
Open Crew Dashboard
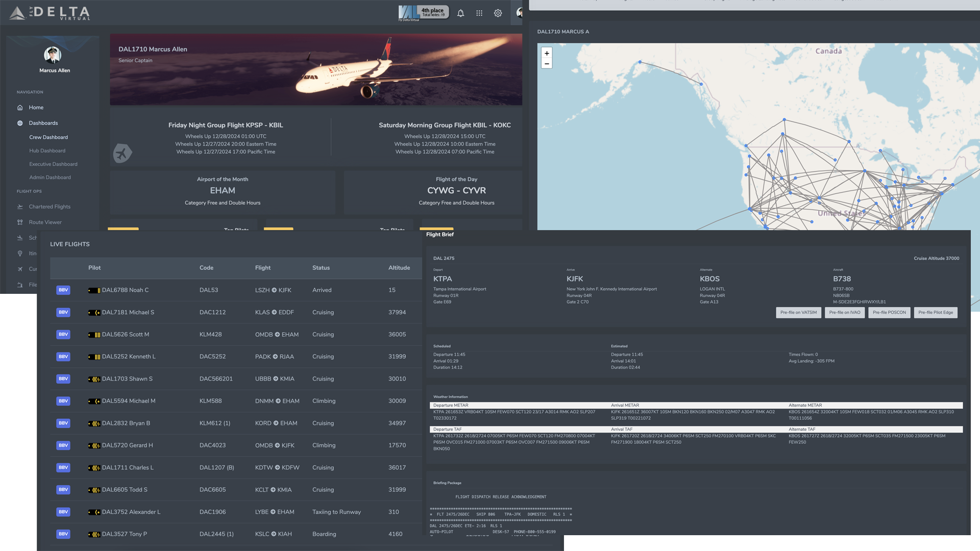click(x=48, y=137)
